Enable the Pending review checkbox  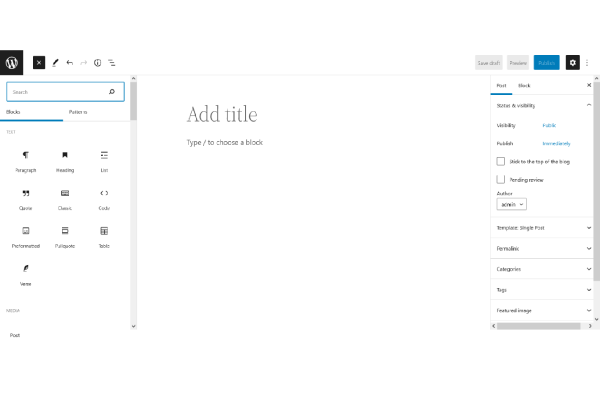[501, 179]
